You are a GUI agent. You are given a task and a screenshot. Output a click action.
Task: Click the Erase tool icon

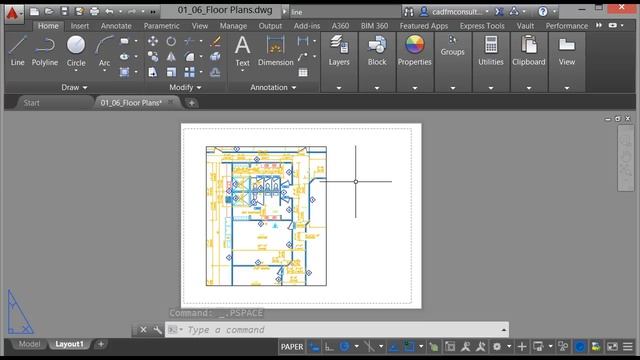(x=216, y=41)
